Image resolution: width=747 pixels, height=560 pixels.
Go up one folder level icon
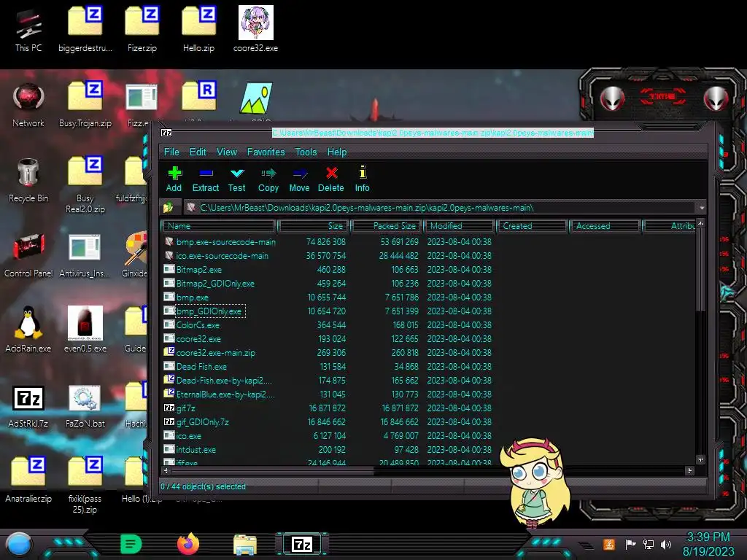pos(169,208)
